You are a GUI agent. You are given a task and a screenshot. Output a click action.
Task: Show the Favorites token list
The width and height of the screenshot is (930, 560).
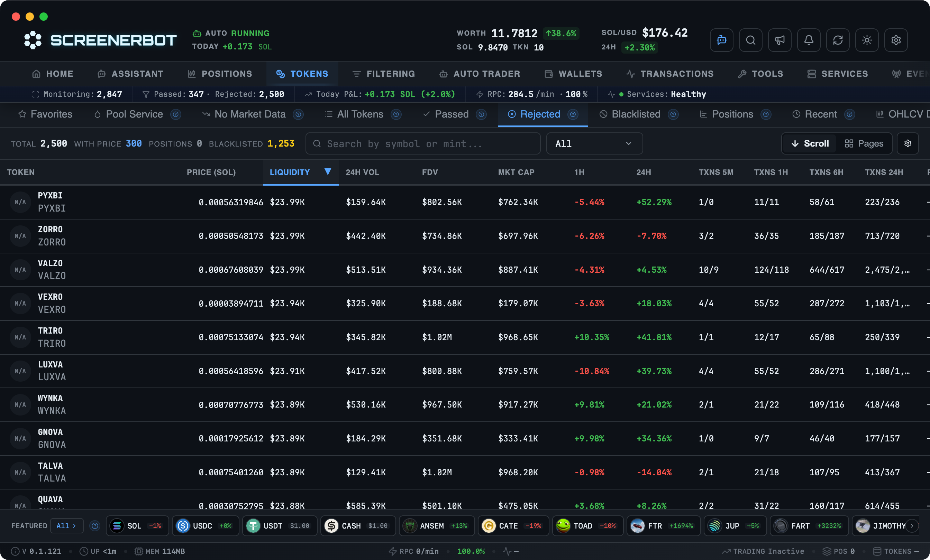pyautogui.click(x=45, y=114)
